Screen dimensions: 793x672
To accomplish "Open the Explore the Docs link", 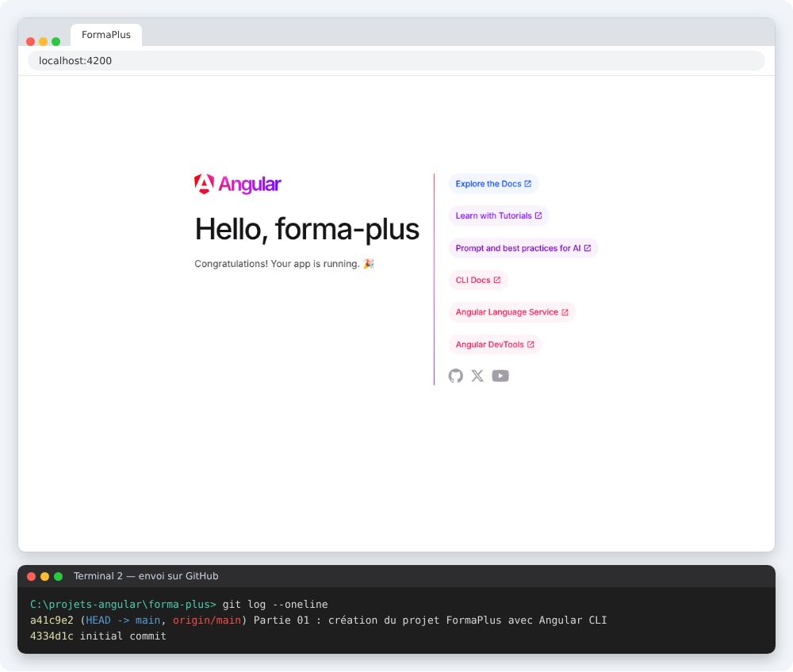I will coord(493,184).
